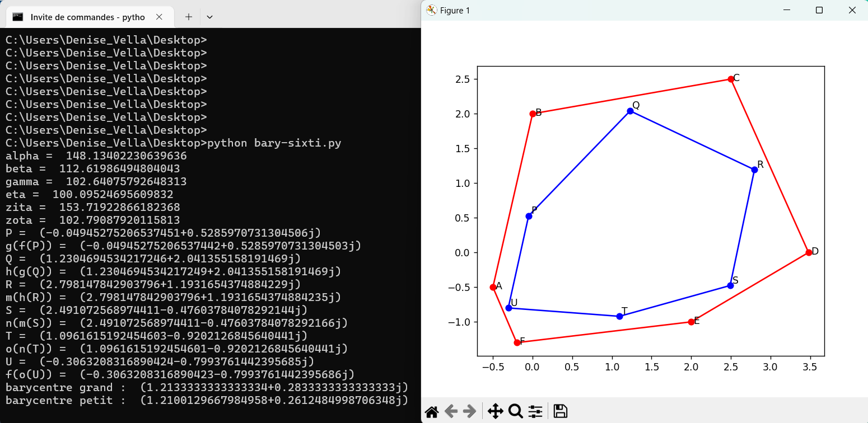Enable the zoom-to-rectangle magnifier tool
Viewport: 868px width, 423px height.
point(515,412)
